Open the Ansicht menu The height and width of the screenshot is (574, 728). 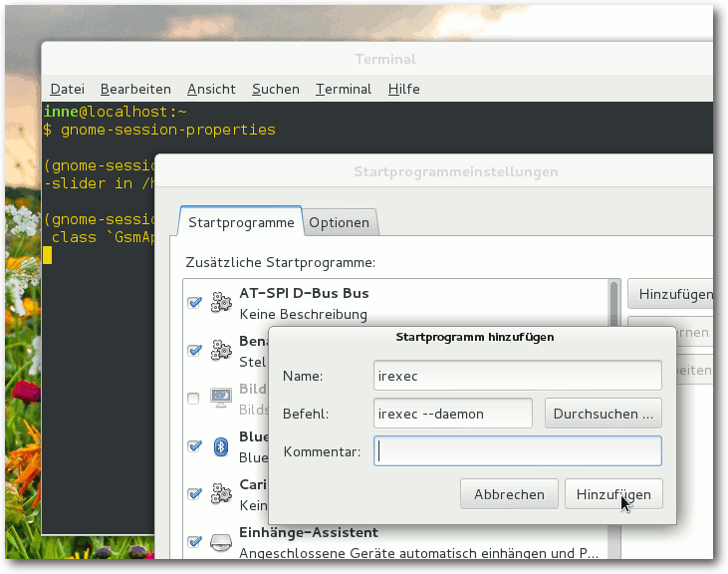211,89
